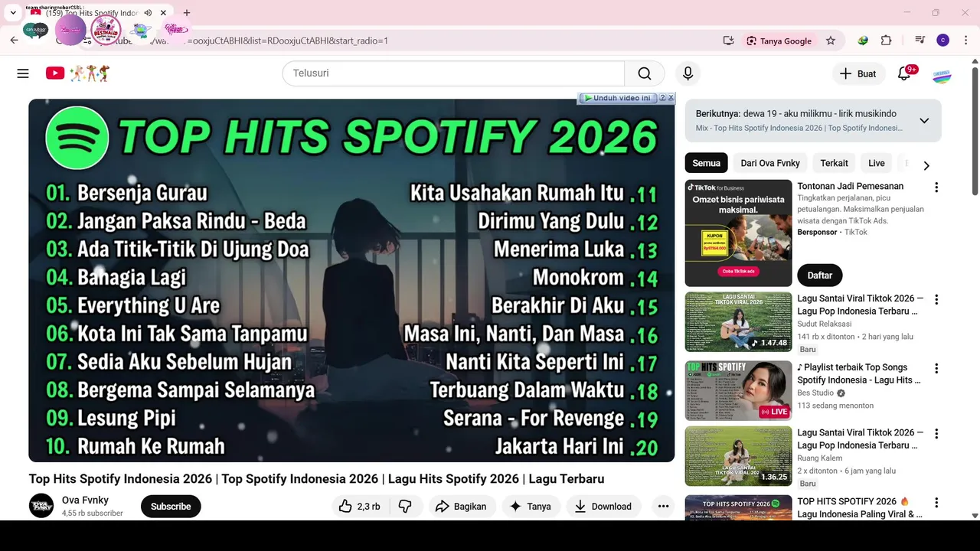The image size is (980, 551).
Task: Click the search magnifier button
Action: pyautogui.click(x=645, y=73)
